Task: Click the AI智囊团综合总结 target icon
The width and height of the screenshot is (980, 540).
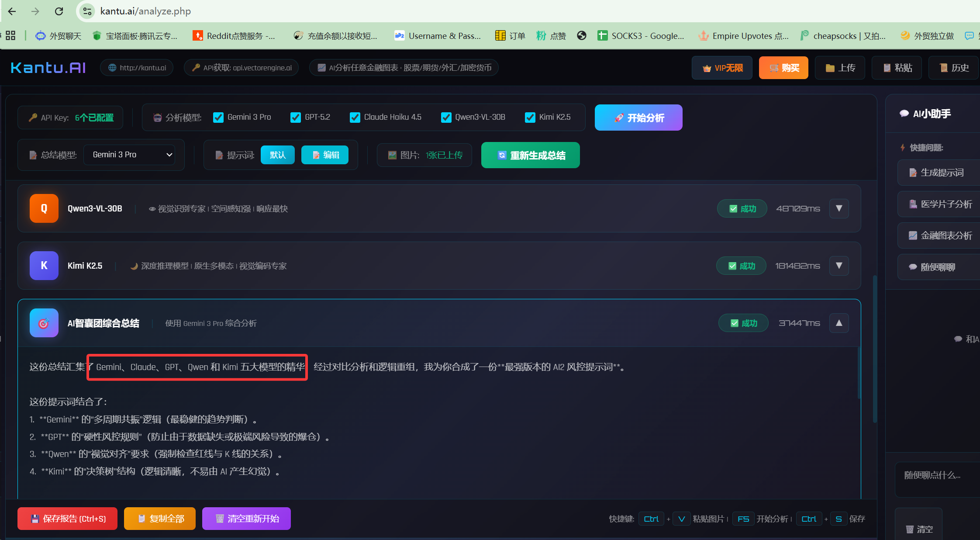Action: click(44, 323)
